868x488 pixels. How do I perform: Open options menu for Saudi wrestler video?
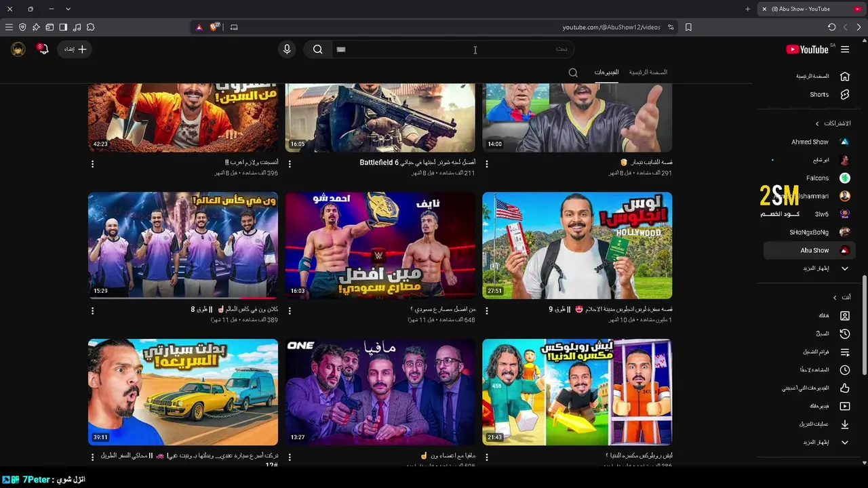tap(290, 310)
